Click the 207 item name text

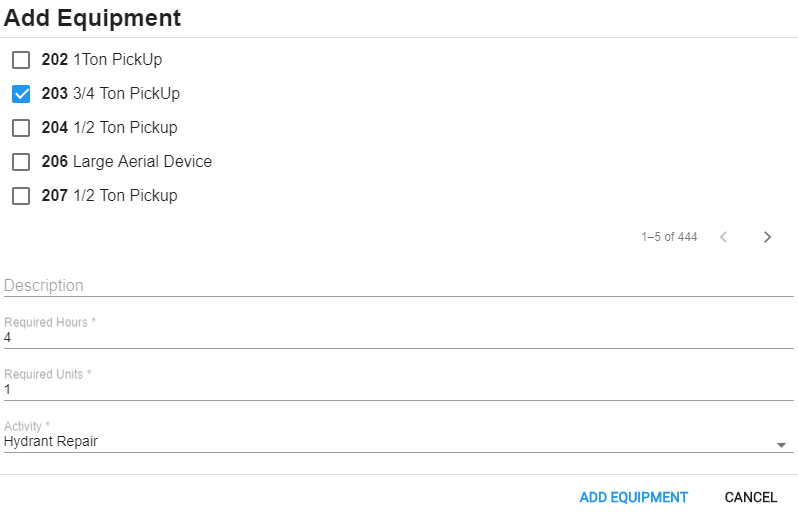pos(125,196)
